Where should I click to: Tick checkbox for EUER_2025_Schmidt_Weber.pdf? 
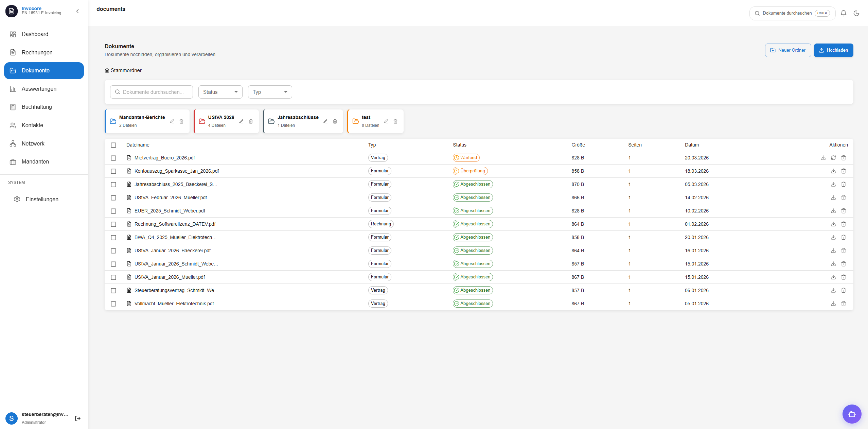(113, 211)
